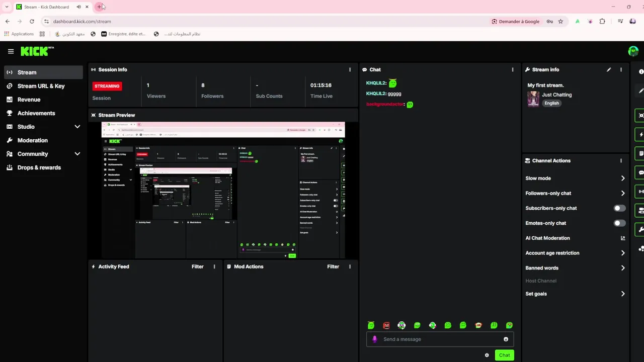Reload the page in browser toolbar

(x=32, y=22)
